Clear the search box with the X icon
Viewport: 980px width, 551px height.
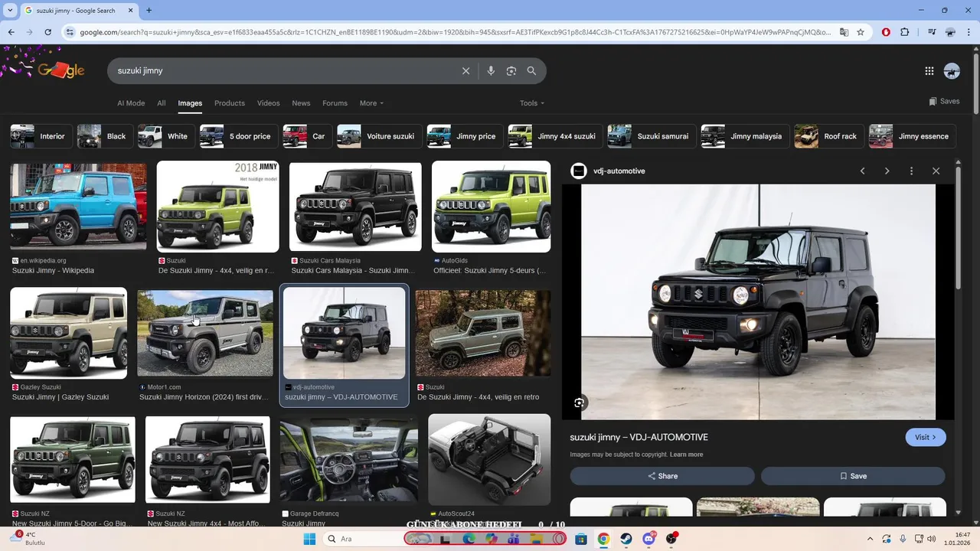pos(465,70)
